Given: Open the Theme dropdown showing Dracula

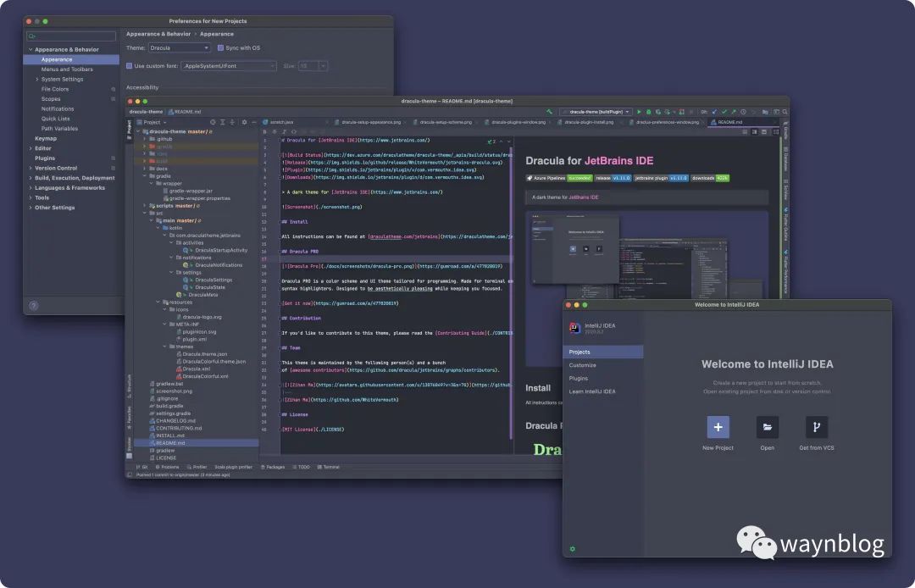Looking at the screenshot, I should point(179,47).
